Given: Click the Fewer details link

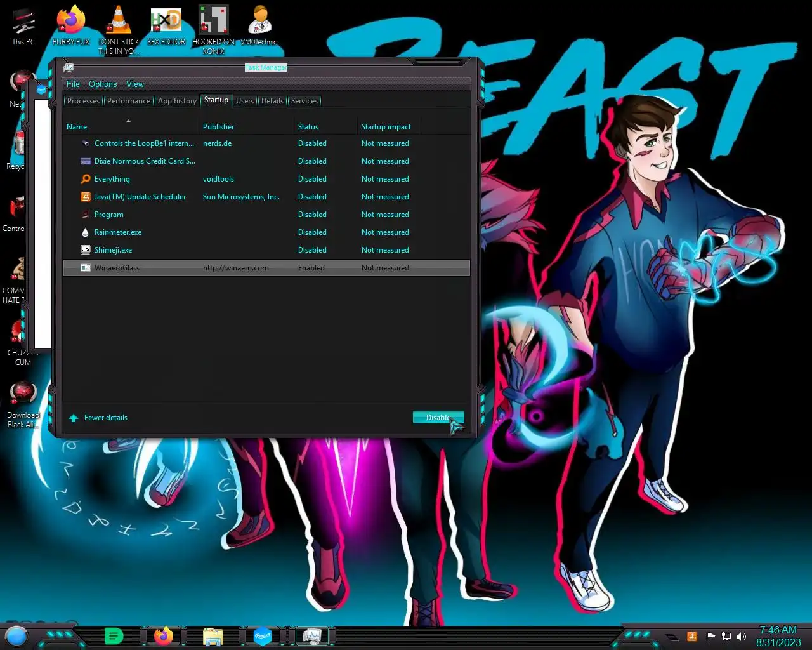Looking at the screenshot, I should (x=106, y=418).
